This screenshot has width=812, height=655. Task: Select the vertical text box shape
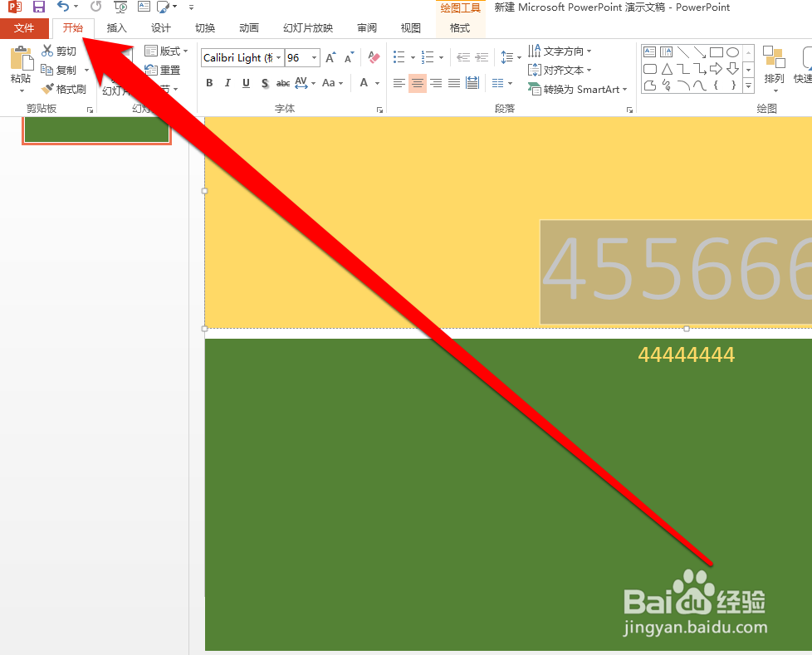click(x=667, y=52)
